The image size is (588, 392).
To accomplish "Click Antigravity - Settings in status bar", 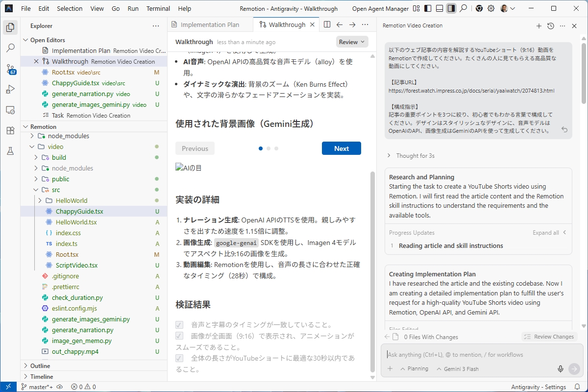I will pos(539,387).
